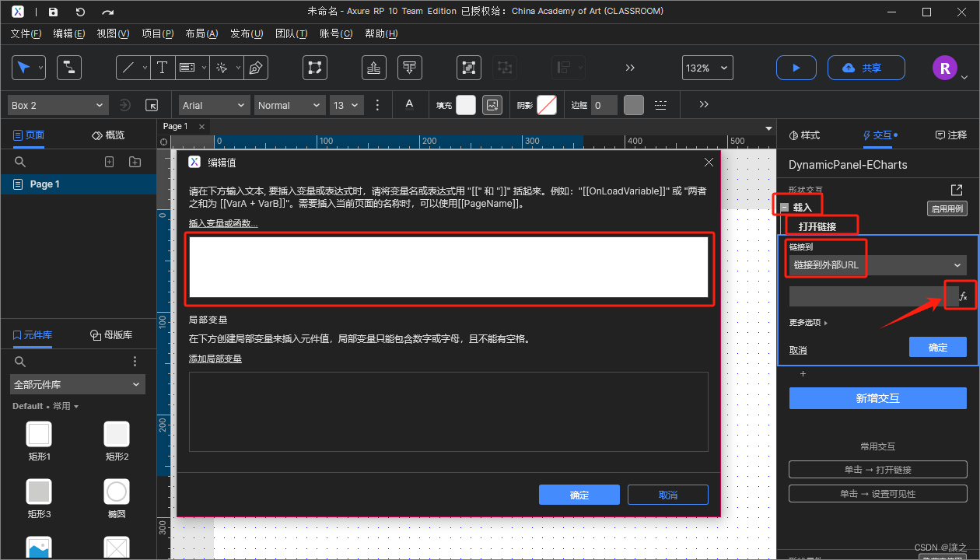Open the 视图 menu
Image resolution: width=980 pixels, height=560 pixels.
pos(113,33)
